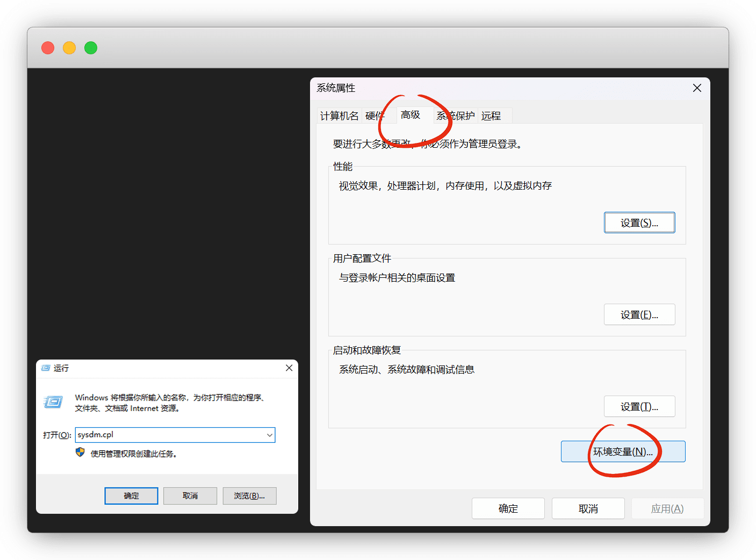This screenshot has width=756, height=560.
Task: Click the red close button of the outer window
Action: pyautogui.click(x=48, y=48)
